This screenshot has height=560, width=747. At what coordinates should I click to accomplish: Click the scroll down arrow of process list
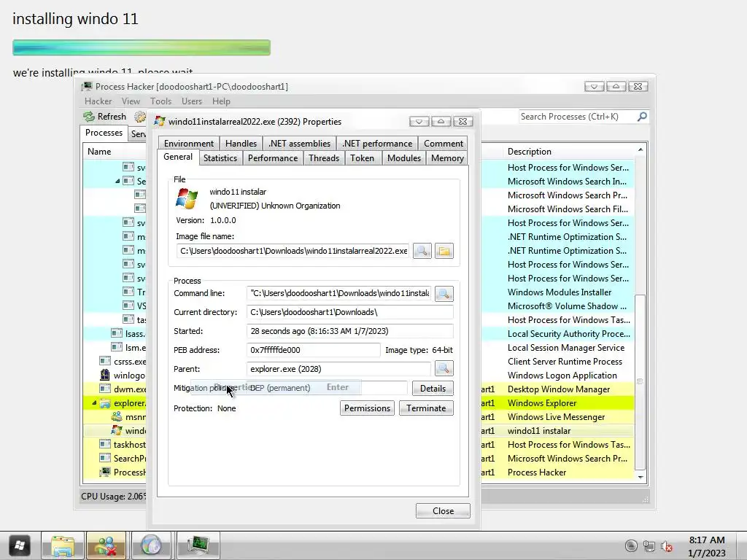pos(640,477)
